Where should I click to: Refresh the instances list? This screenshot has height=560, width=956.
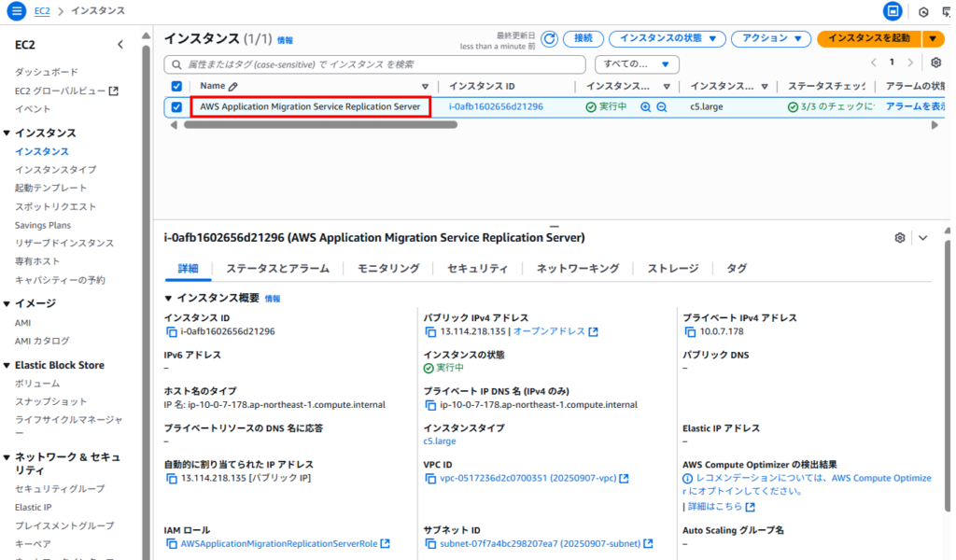pos(549,39)
